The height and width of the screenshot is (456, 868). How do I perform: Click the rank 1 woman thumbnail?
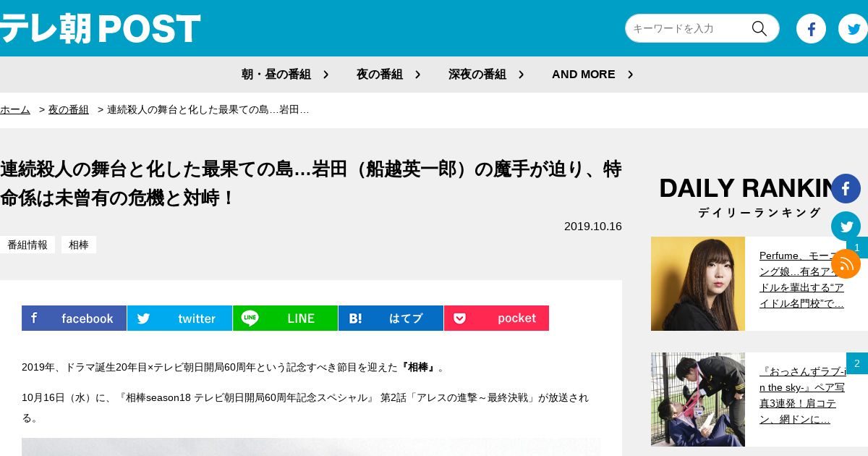pyautogui.click(x=698, y=284)
